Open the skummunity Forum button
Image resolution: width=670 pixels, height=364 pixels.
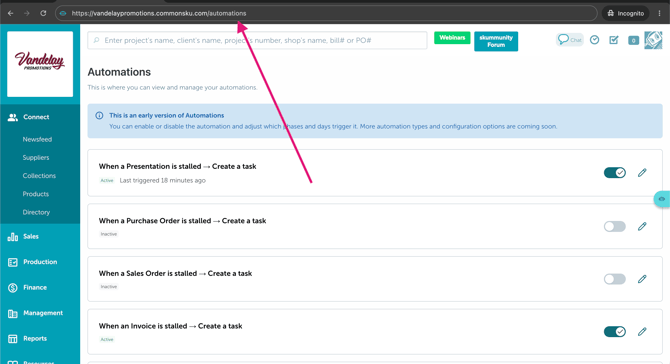click(x=496, y=41)
